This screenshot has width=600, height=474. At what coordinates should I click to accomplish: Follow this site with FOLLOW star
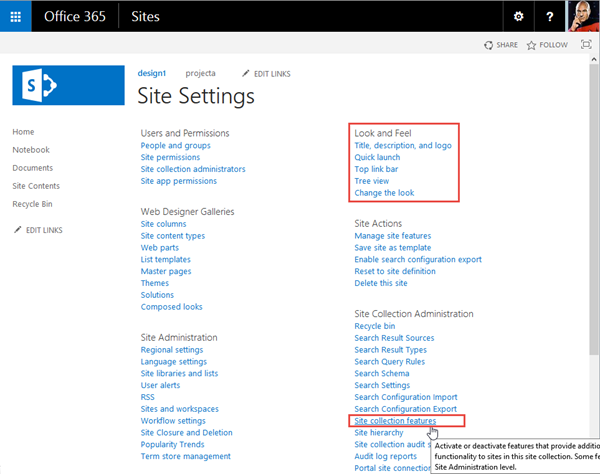(547, 45)
